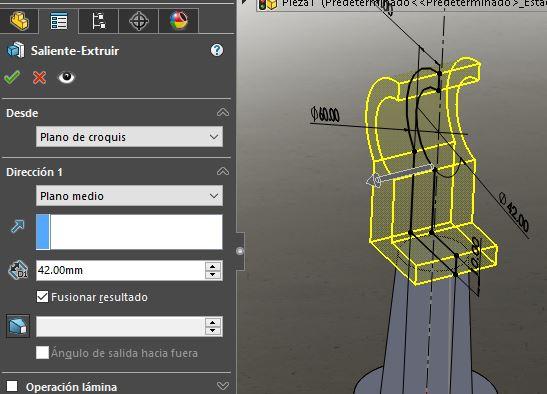
Task: Open the Plano de croquis dropdown
Action: (129, 137)
